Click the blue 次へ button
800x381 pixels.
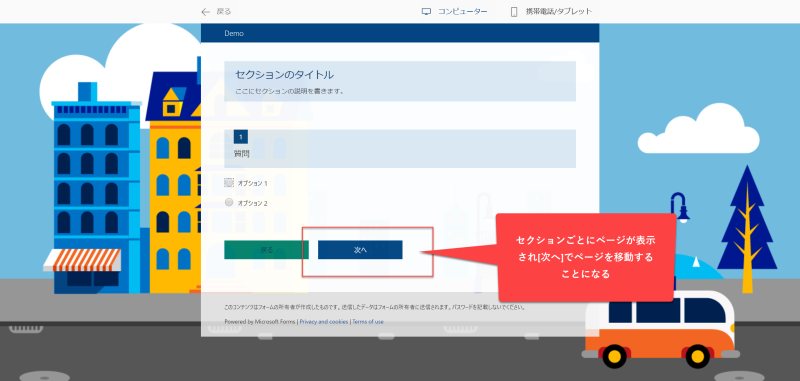360,250
